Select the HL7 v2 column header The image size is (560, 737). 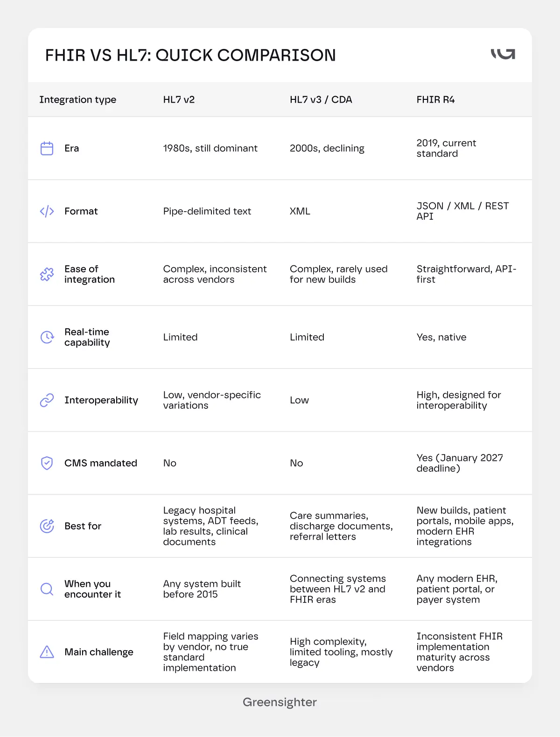(x=179, y=100)
